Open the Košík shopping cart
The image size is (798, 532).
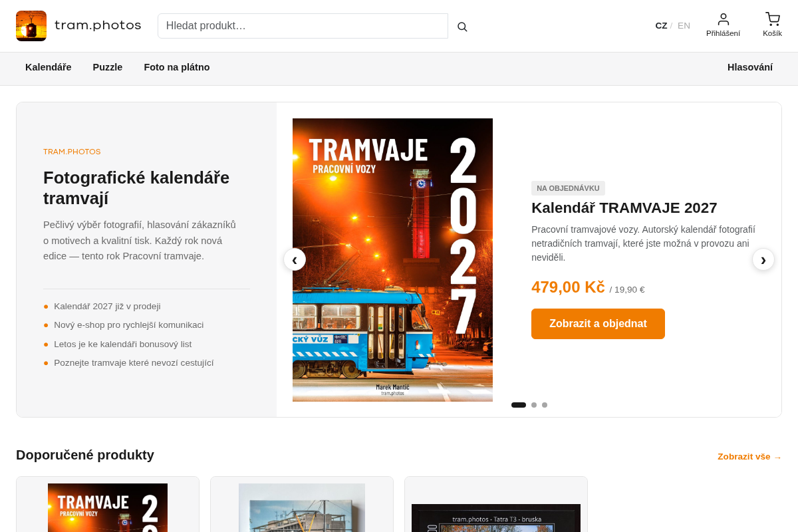pos(772,25)
